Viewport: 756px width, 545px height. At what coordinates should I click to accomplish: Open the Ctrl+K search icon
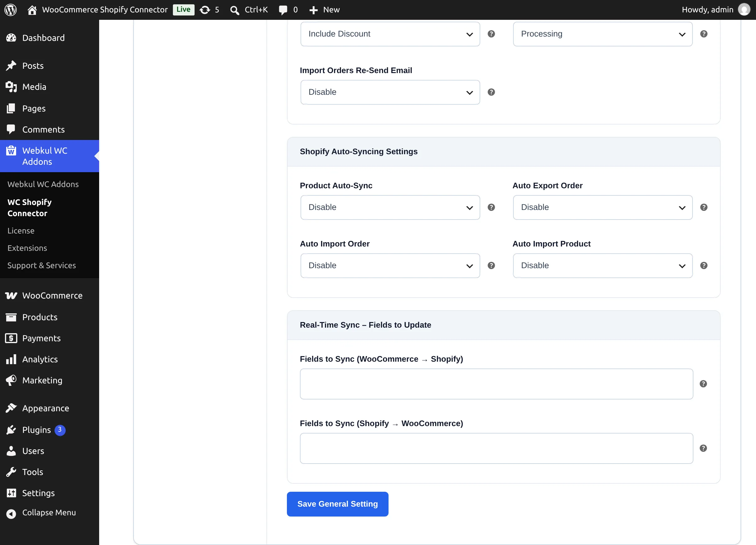click(x=235, y=10)
